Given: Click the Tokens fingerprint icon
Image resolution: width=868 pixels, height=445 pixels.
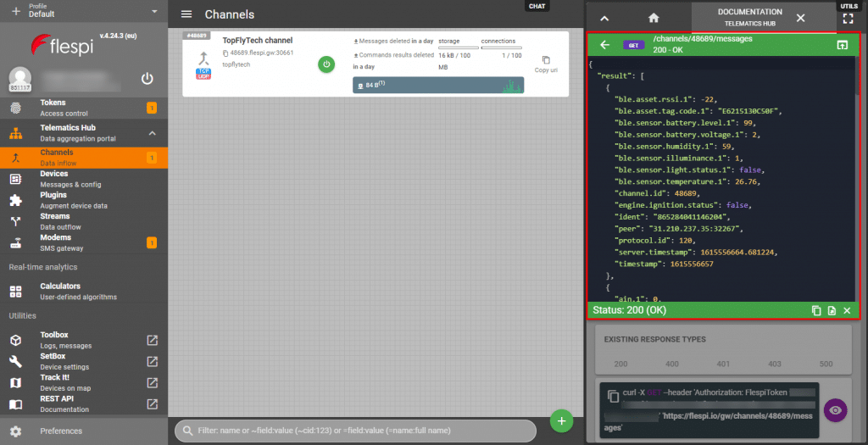Looking at the screenshot, I should pos(15,108).
